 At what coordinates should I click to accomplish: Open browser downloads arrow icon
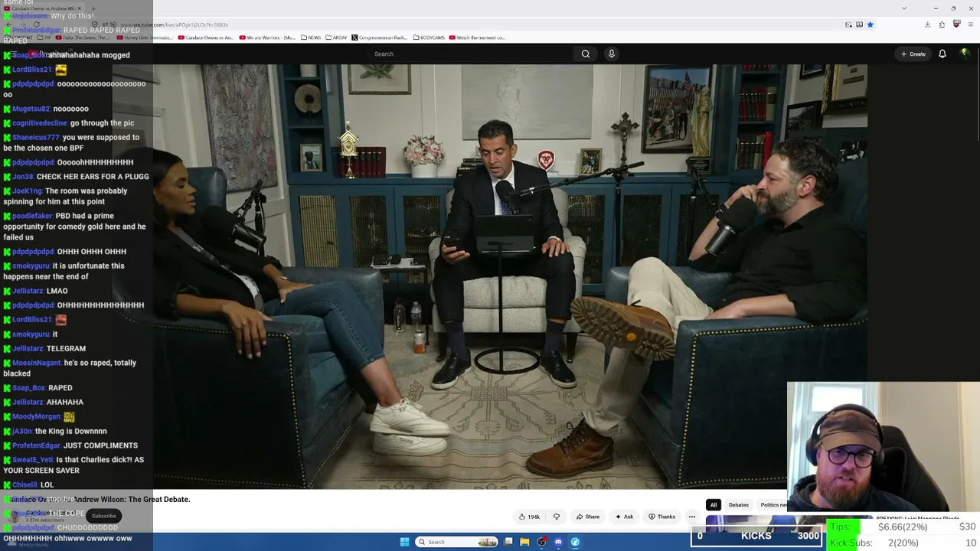(x=927, y=24)
